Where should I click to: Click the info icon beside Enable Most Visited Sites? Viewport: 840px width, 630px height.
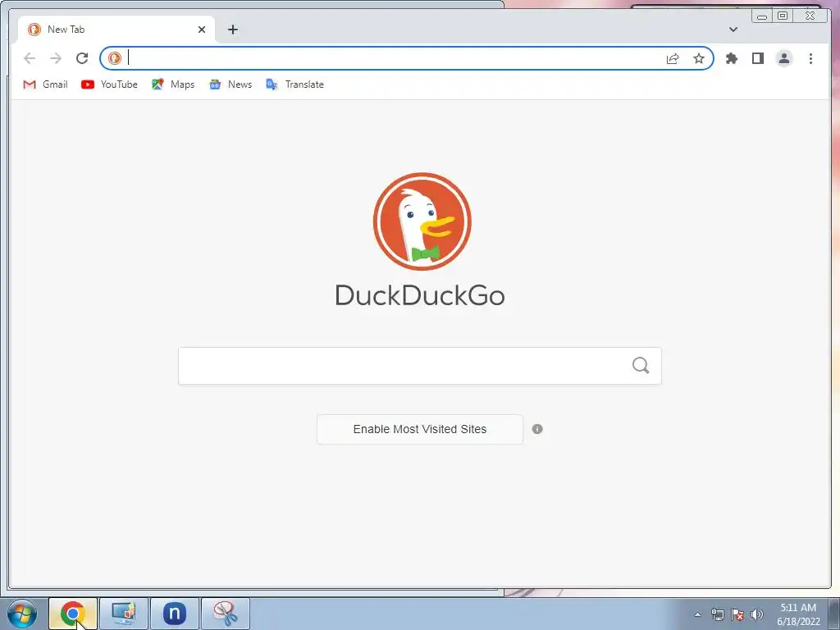pos(537,429)
